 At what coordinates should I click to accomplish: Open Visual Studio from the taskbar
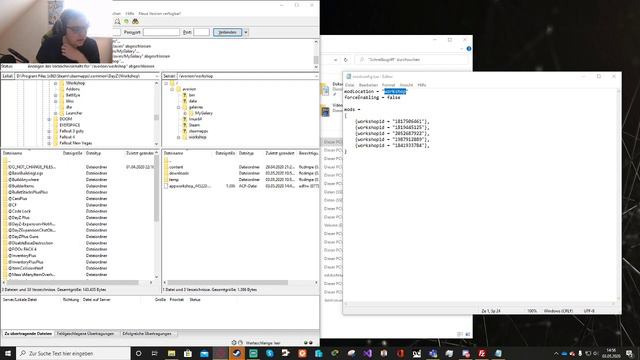tap(367, 353)
